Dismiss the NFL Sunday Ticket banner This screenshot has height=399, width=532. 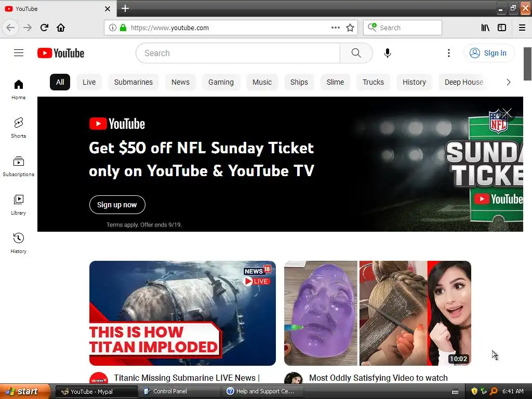507,113
